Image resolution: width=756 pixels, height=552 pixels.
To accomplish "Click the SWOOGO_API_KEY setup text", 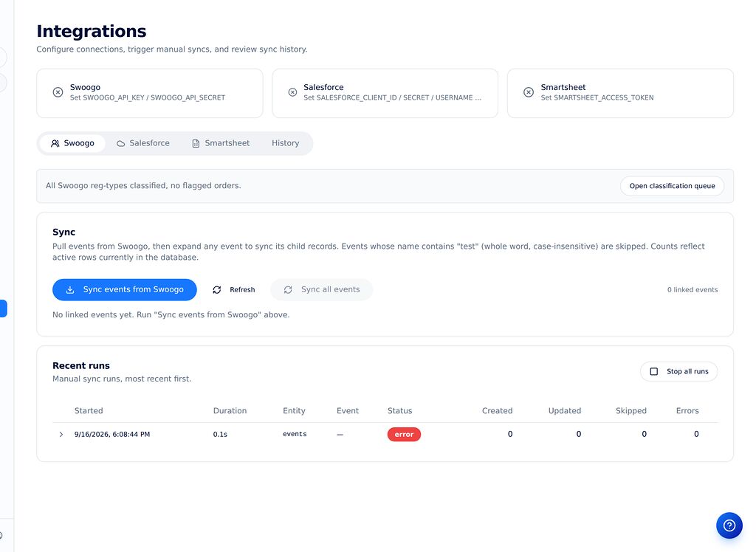I will coord(148,97).
